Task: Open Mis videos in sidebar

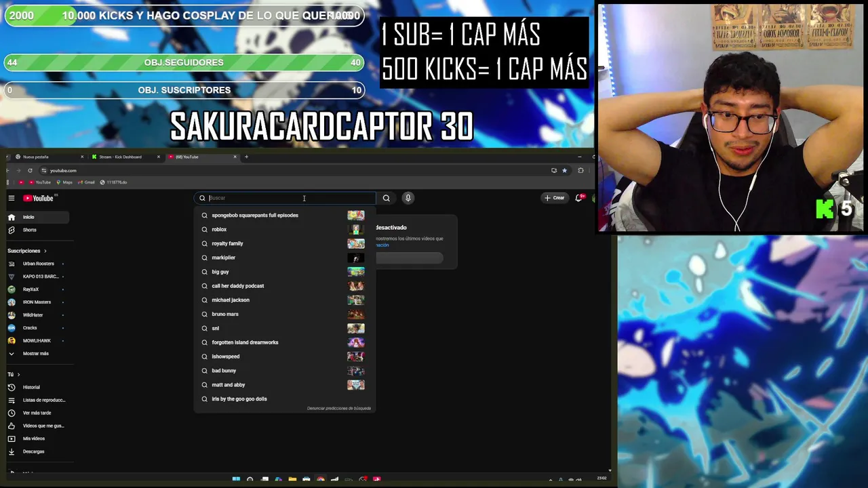Action: tap(38, 439)
